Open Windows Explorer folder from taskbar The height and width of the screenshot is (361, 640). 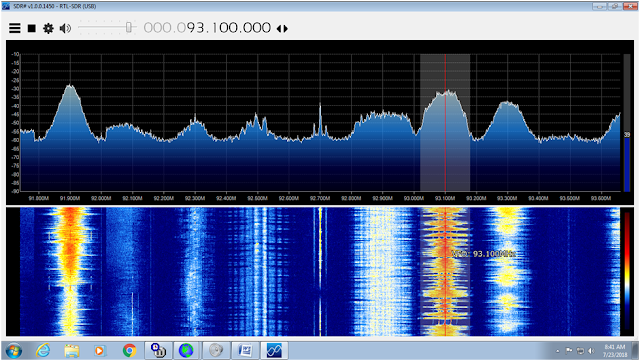tap(71, 351)
